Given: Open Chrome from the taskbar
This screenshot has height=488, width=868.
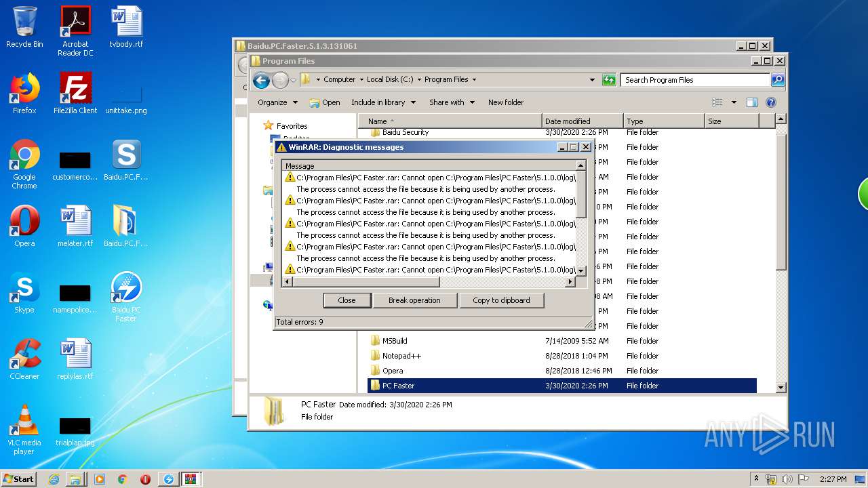Looking at the screenshot, I should (122, 479).
